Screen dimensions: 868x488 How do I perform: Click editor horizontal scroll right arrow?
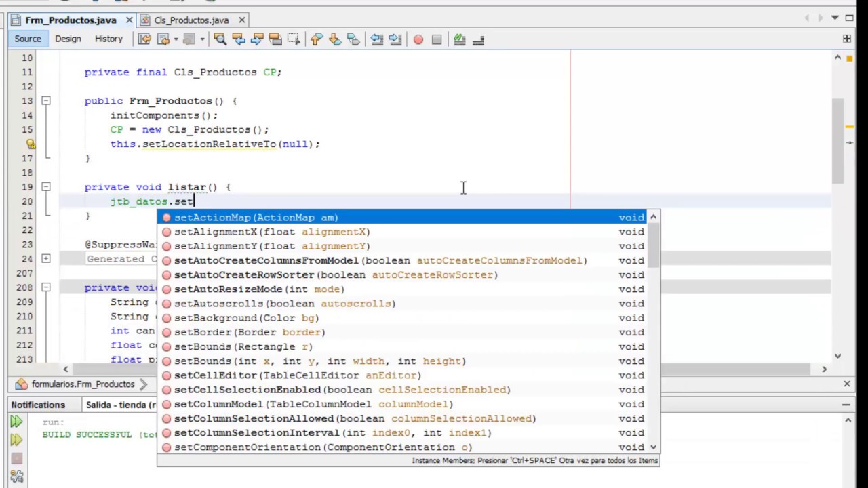pyautogui.click(x=825, y=369)
